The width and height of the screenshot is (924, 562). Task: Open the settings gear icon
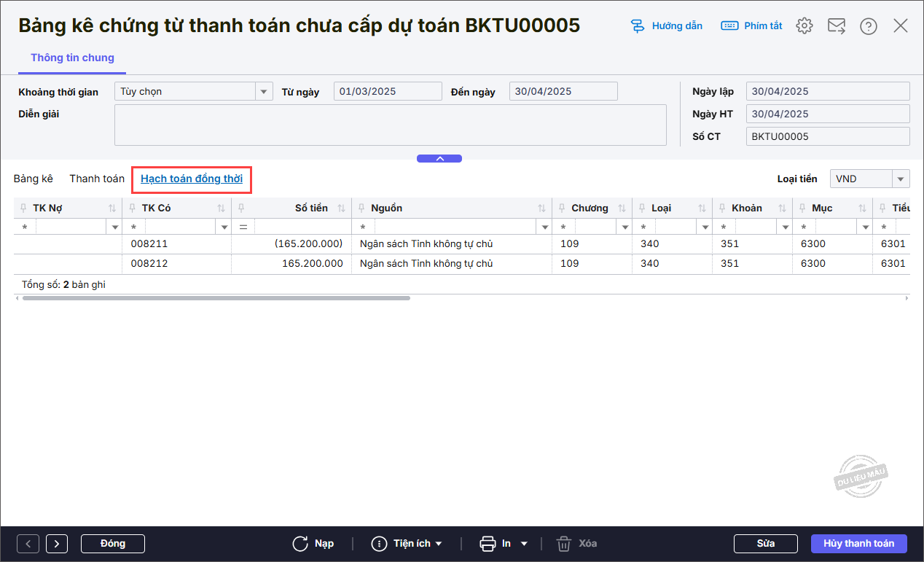point(804,26)
